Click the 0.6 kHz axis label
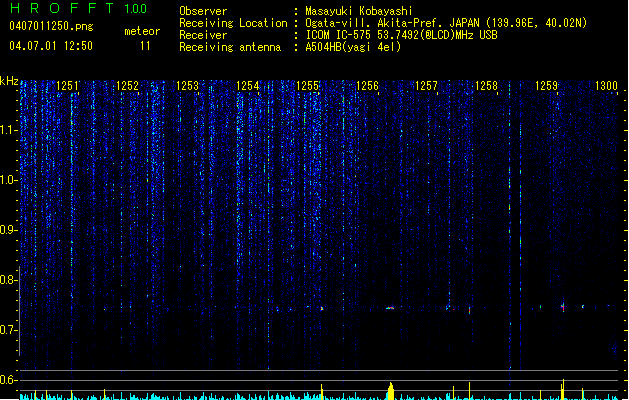The height and width of the screenshot is (400, 629). click(8, 380)
